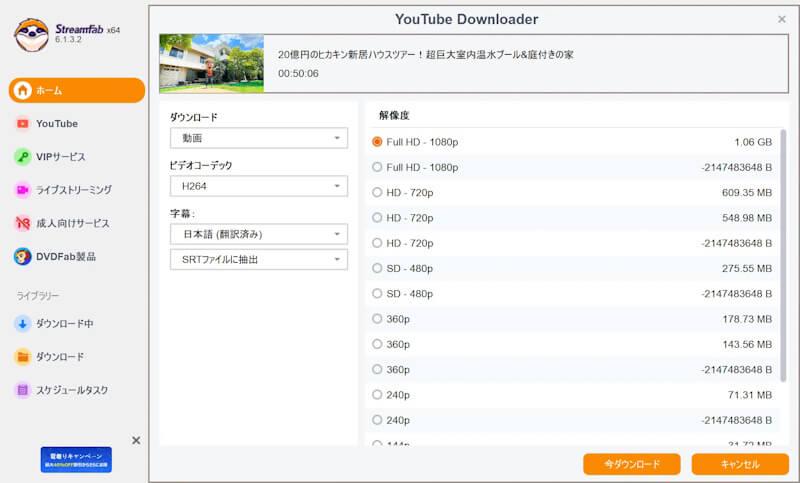Open 成人向けサービス in sidebar
800x483 pixels.
point(72,223)
